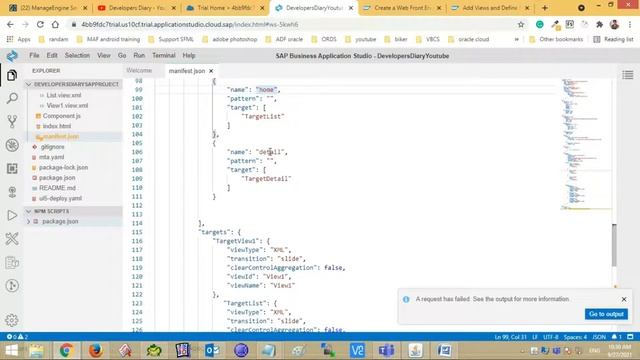Switch to the Welcome editor tab
Image resolution: width=640 pixels, height=360 pixels.
139,71
